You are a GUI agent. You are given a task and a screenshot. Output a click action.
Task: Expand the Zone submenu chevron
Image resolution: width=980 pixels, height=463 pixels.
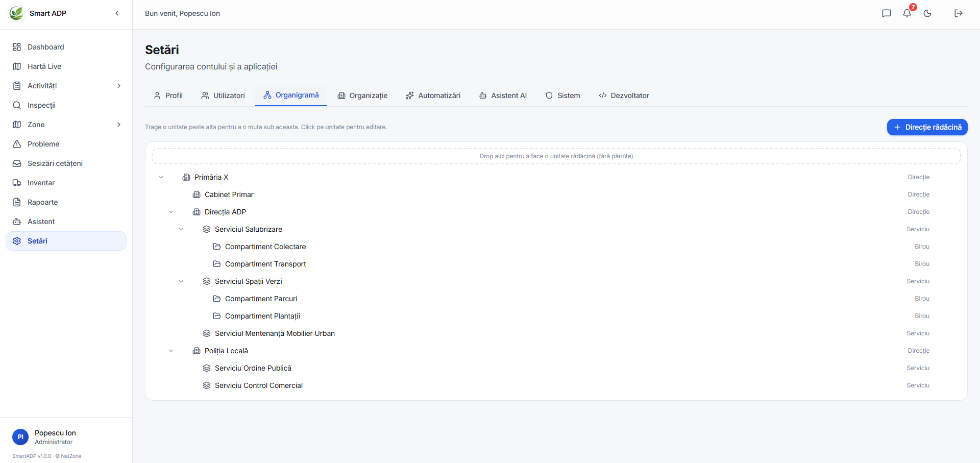click(119, 125)
